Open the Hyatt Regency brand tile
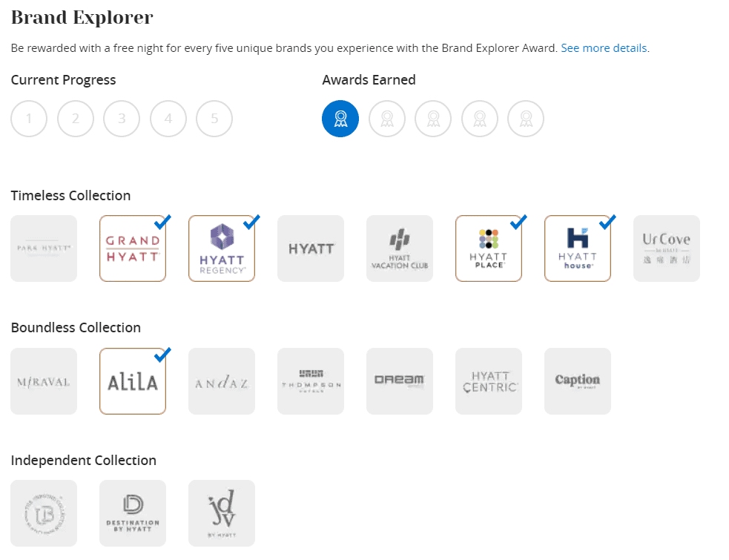This screenshot has height=560, width=729. click(x=222, y=248)
